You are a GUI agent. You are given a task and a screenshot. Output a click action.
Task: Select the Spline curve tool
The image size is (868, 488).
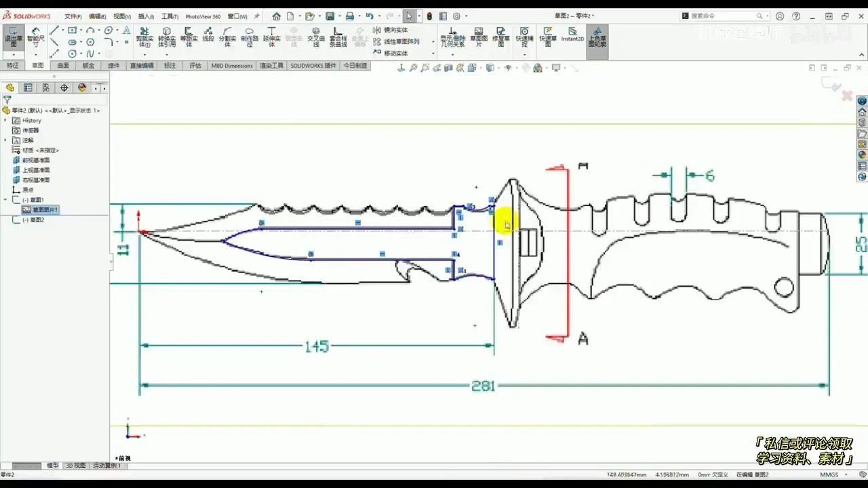90,54
